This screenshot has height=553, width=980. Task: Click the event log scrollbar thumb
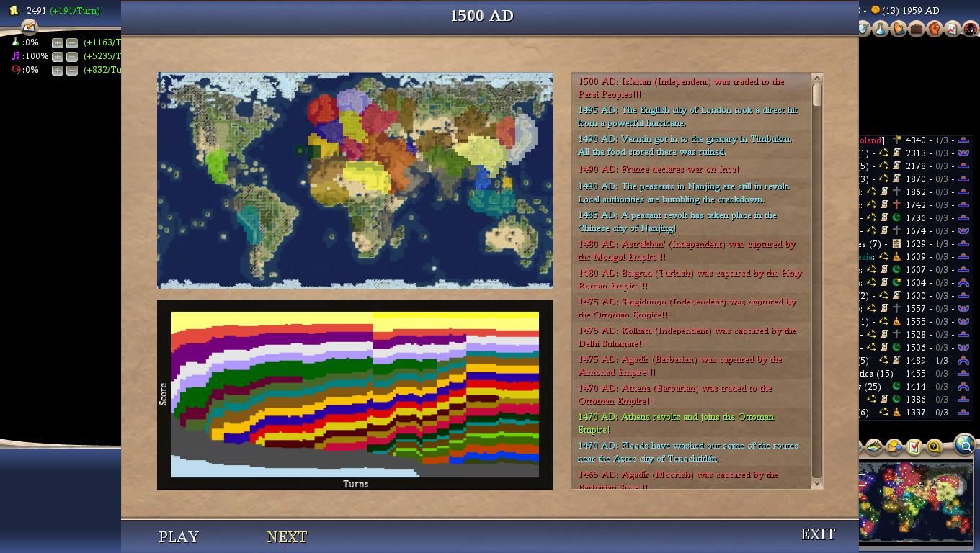817,95
